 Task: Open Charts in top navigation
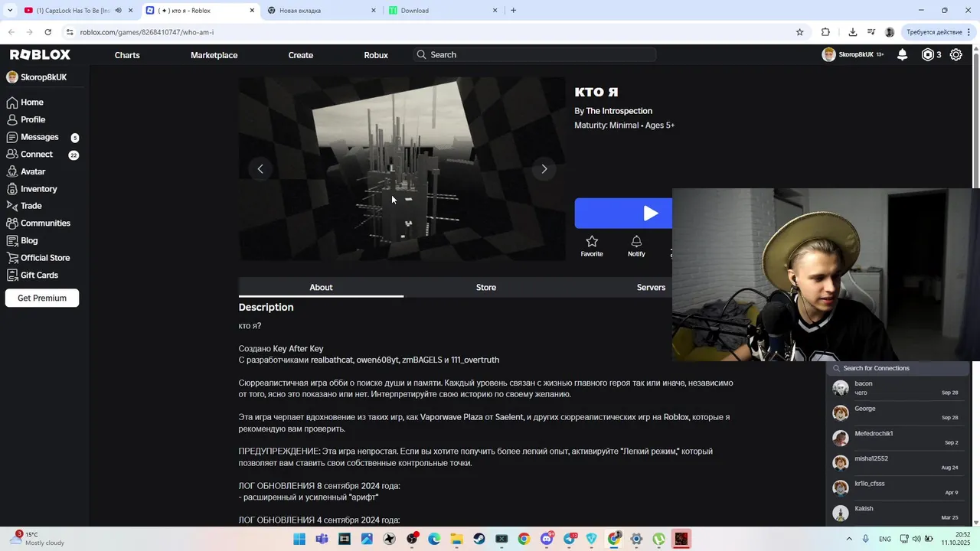point(127,55)
